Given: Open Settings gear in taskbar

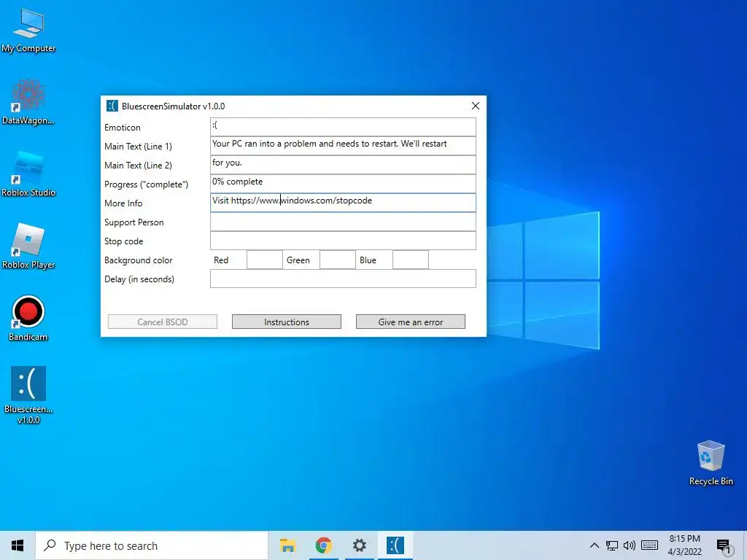Looking at the screenshot, I should (x=359, y=545).
